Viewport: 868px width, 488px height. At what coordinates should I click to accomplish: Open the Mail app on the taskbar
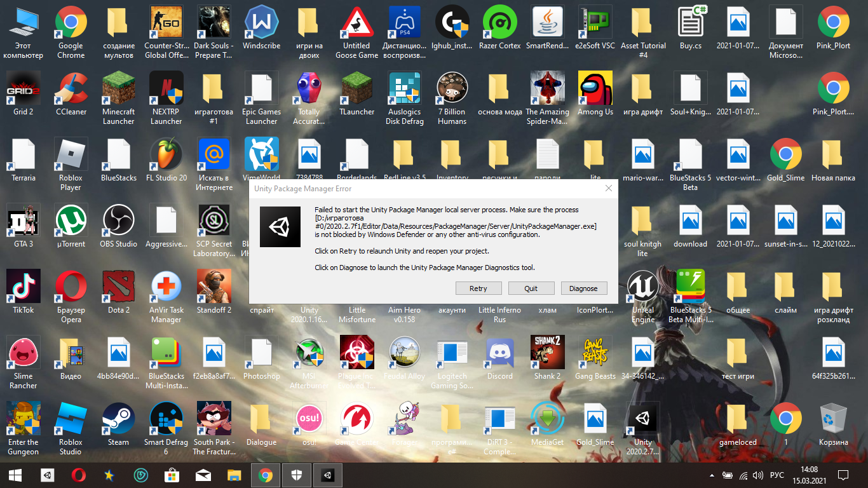coord(203,475)
